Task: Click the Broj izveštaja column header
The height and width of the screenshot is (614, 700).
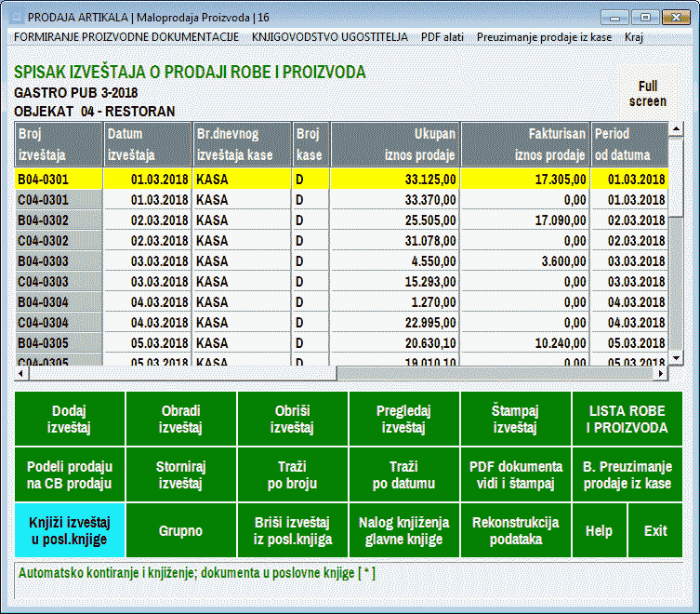Action: pyautogui.click(x=59, y=144)
